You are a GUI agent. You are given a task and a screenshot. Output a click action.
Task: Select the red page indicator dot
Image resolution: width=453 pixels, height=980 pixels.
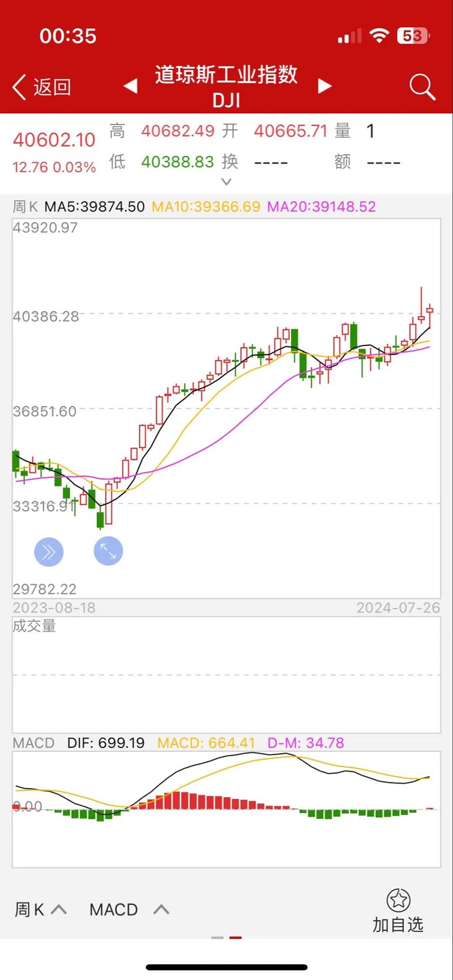pyautogui.click(x=236, y=938)
